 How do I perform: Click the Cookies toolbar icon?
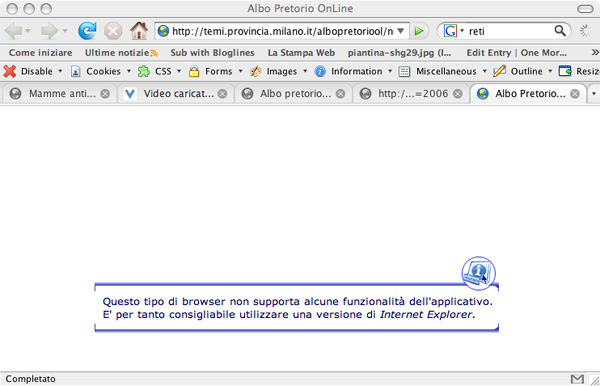(x=75, y=72)
